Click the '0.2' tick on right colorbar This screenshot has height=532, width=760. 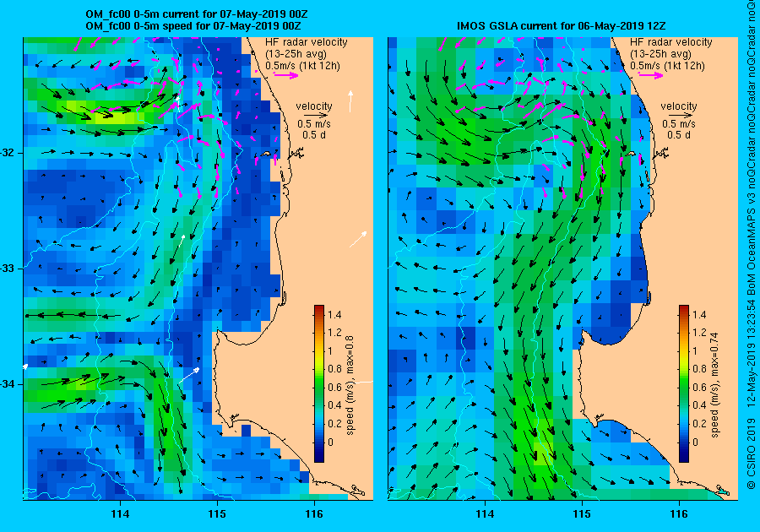tap(699, 423)
